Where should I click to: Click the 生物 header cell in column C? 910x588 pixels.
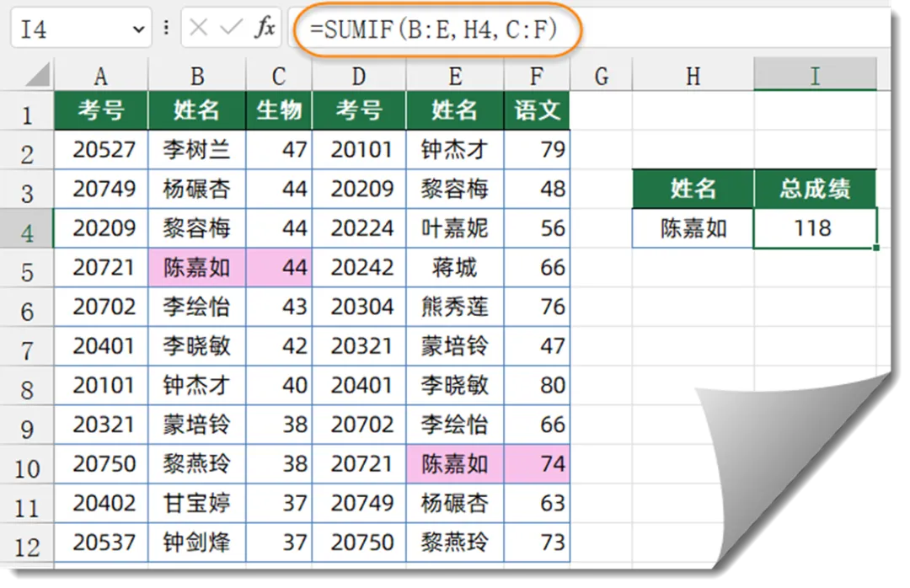(279, 110)
